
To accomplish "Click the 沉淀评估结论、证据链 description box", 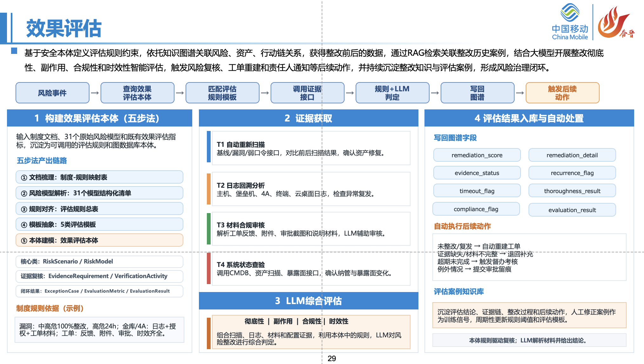I will (529, 315).
